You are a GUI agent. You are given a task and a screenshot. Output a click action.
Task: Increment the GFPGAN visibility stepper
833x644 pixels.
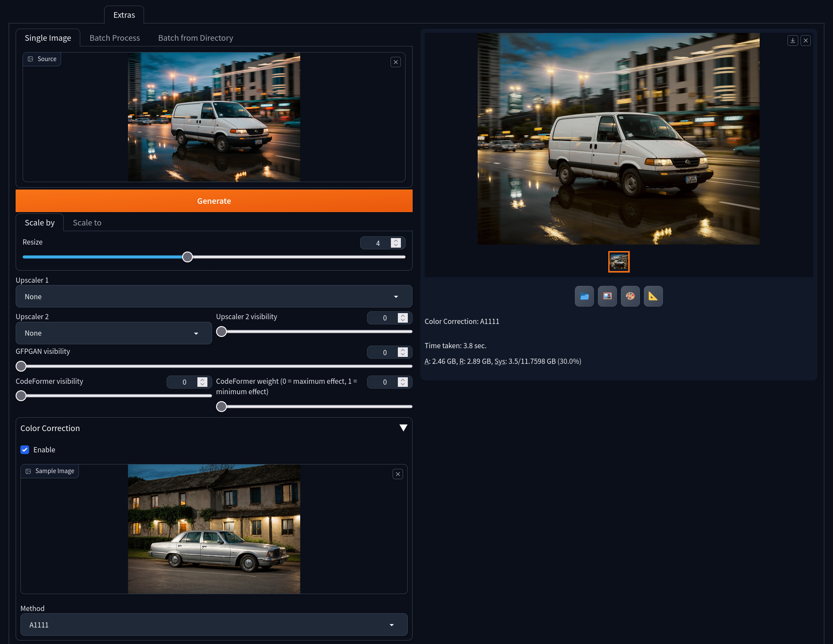(403, 350)
